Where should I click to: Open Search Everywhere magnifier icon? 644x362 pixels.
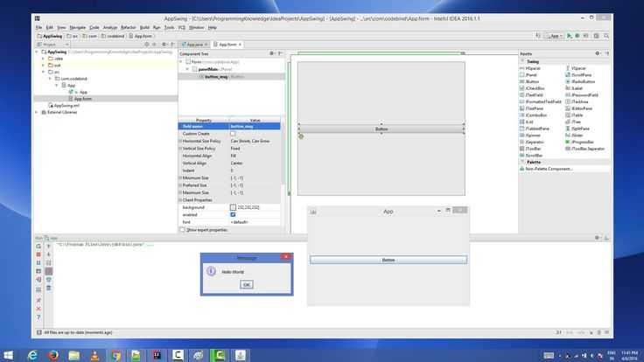(x=606, y=36)
